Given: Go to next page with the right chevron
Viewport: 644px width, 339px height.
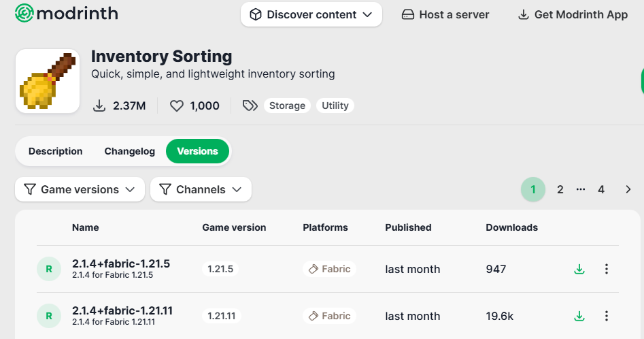Looking at the screenshot, I should click(x=628, y=189).
